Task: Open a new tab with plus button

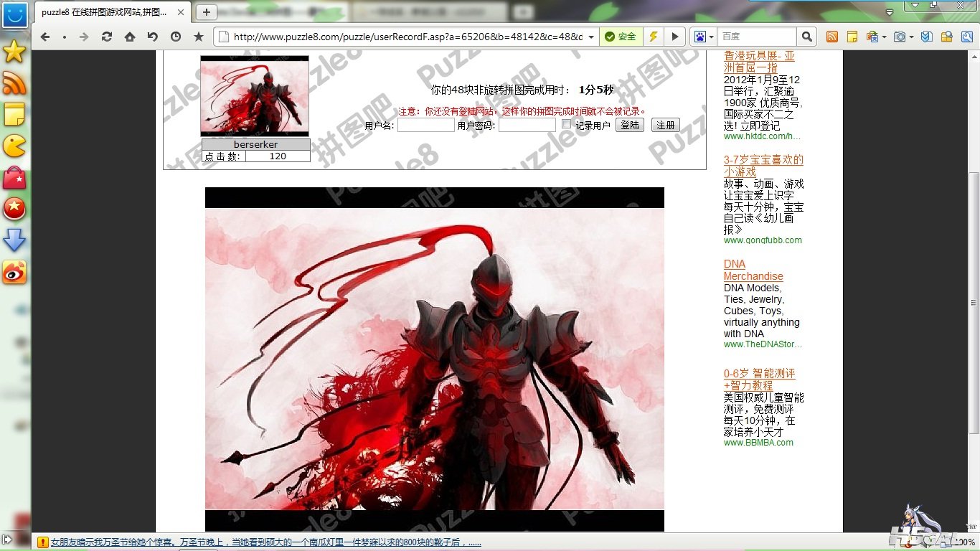Action: (x=207, y=12)
